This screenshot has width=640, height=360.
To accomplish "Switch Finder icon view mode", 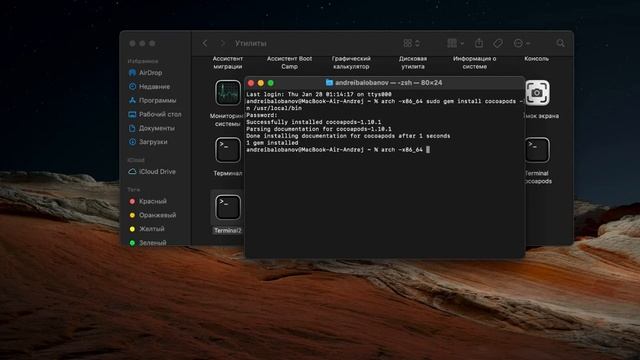I will point(411,43).
